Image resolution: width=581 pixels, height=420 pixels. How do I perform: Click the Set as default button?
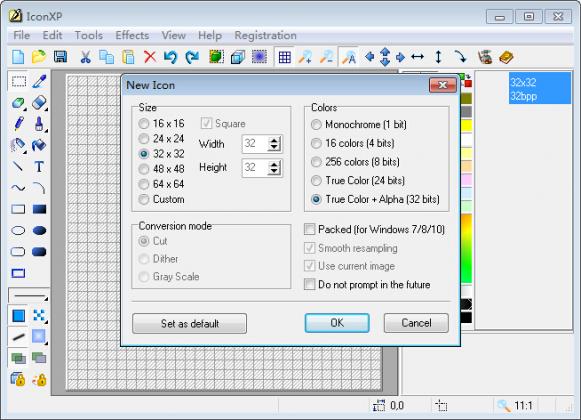189,323
